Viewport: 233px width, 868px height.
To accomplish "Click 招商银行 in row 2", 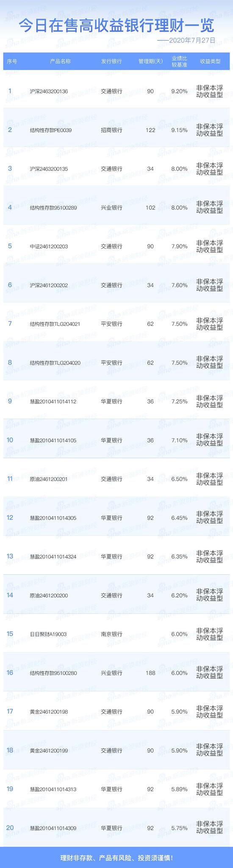I will [111, 130].
